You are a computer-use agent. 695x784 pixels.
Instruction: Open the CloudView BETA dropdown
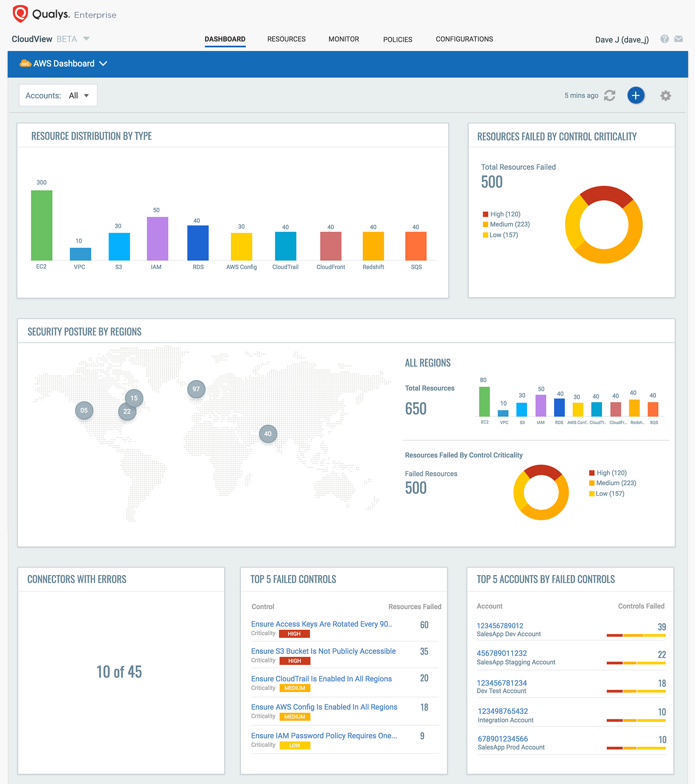click(86, 39)
